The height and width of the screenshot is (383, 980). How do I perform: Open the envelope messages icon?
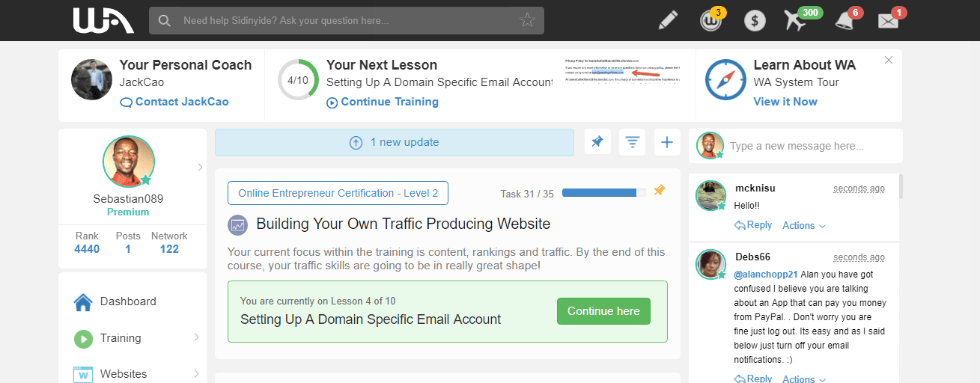click(x=888, y=21)
